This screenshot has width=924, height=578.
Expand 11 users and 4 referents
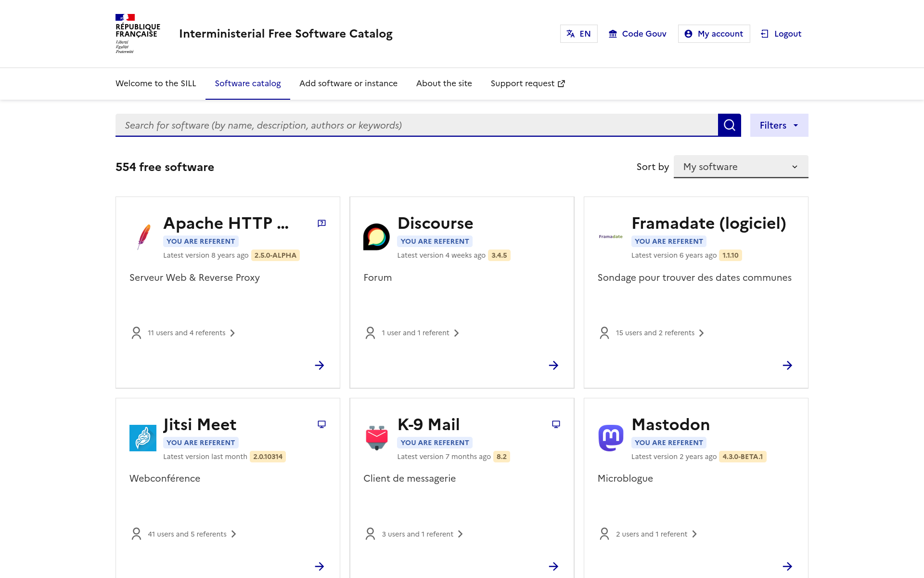(x=191, y=333)
